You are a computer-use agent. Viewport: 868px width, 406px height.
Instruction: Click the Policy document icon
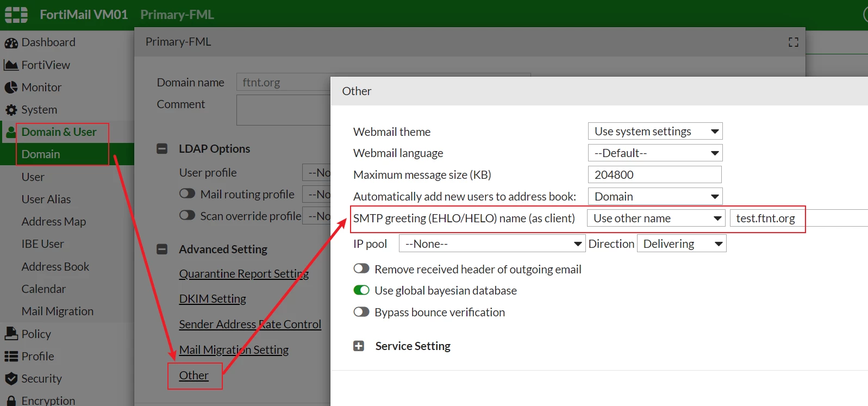point(11,334)
